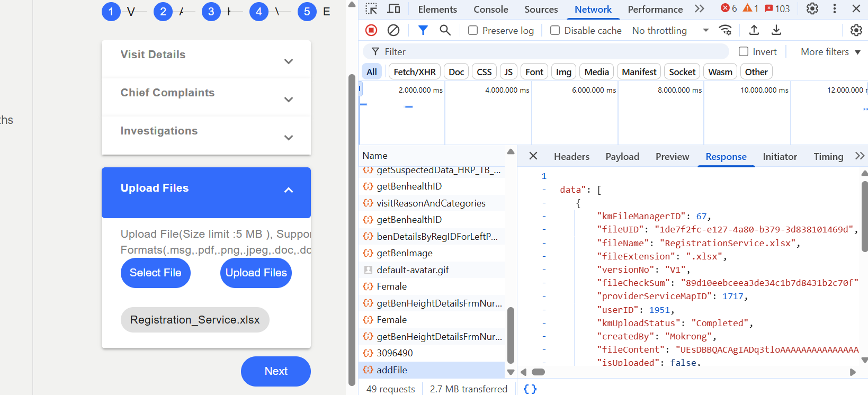868x395 pixels.
Task: Click the warnings count badge
Action: (x=751, y=8)
